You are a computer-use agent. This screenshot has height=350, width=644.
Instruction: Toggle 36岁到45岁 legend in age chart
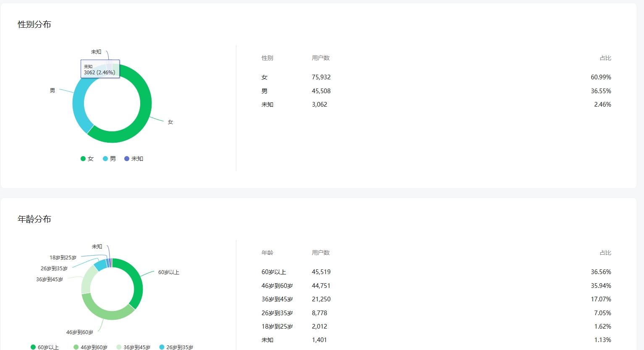(x=133, y=347)
